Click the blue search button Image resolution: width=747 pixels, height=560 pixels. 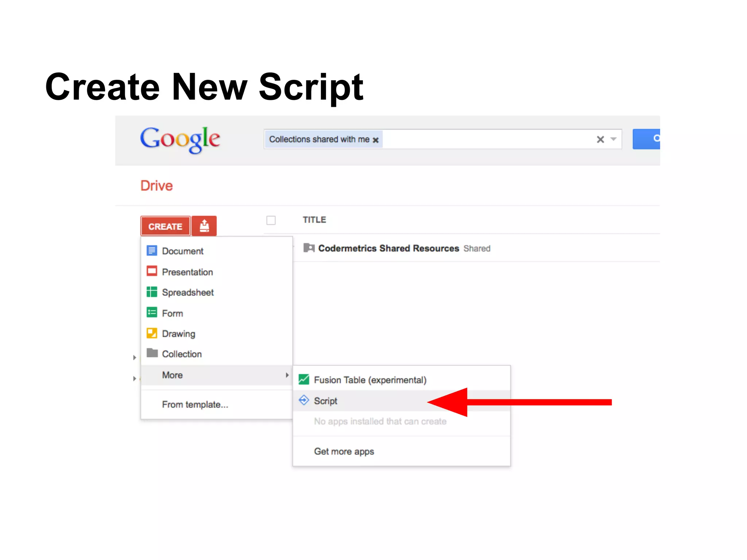click(646, 139)
